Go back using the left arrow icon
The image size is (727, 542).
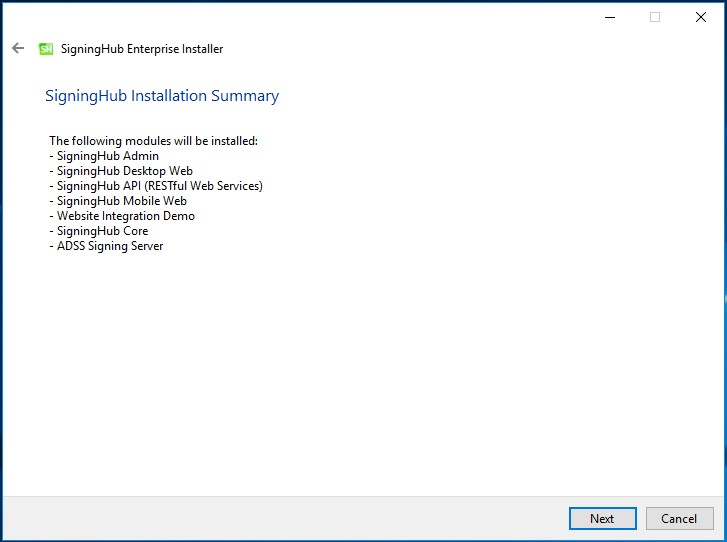(x=18, y=48)
